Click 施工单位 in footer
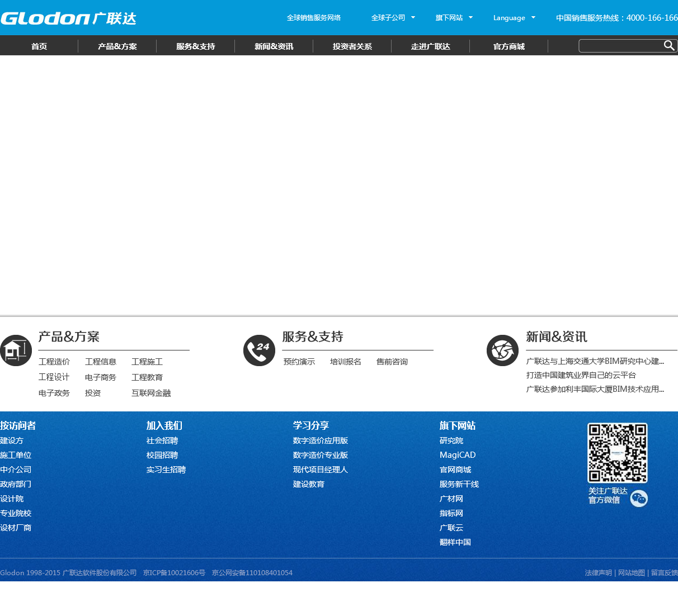 coord(16,455)
